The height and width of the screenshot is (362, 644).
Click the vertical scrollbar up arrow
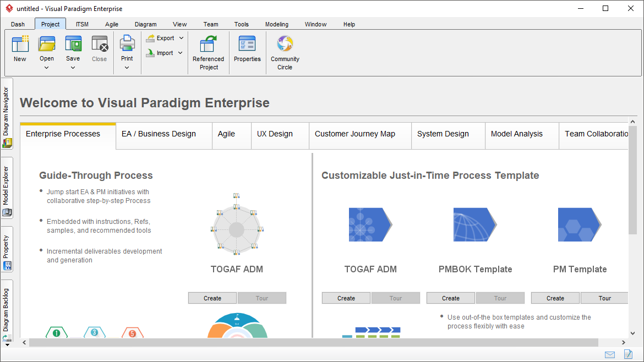click(x=632, y=122)
